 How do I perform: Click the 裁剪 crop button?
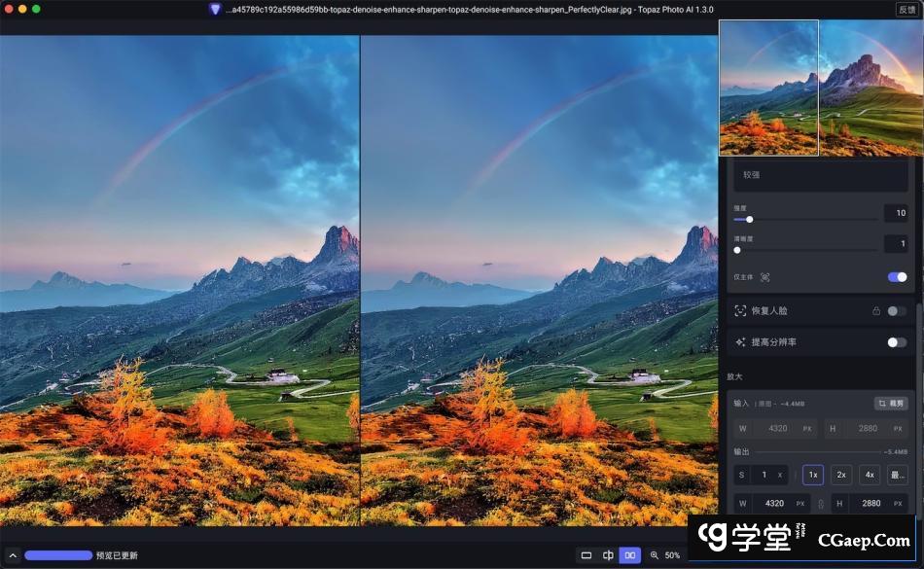click(891, 403)
